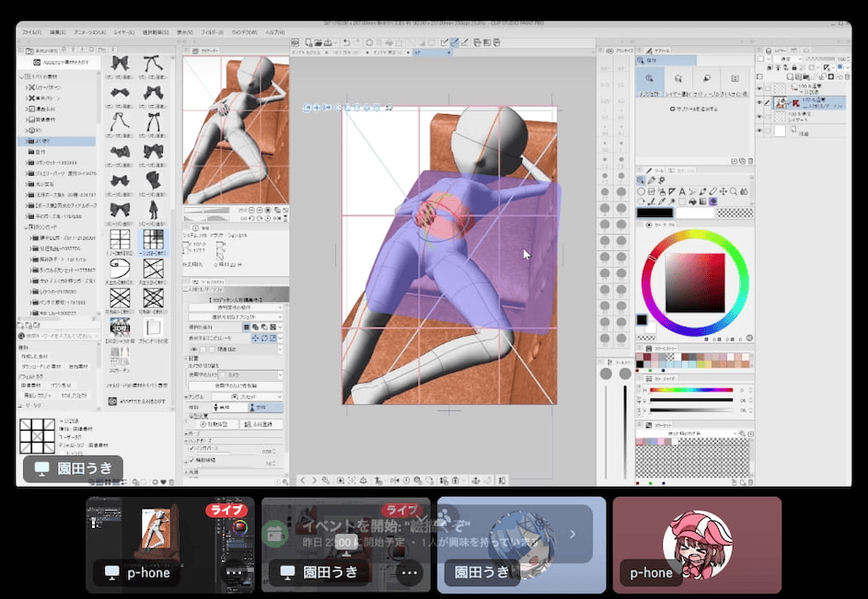
Task: Expand the selected folder in material tree
Action: (x=27, y=142)
